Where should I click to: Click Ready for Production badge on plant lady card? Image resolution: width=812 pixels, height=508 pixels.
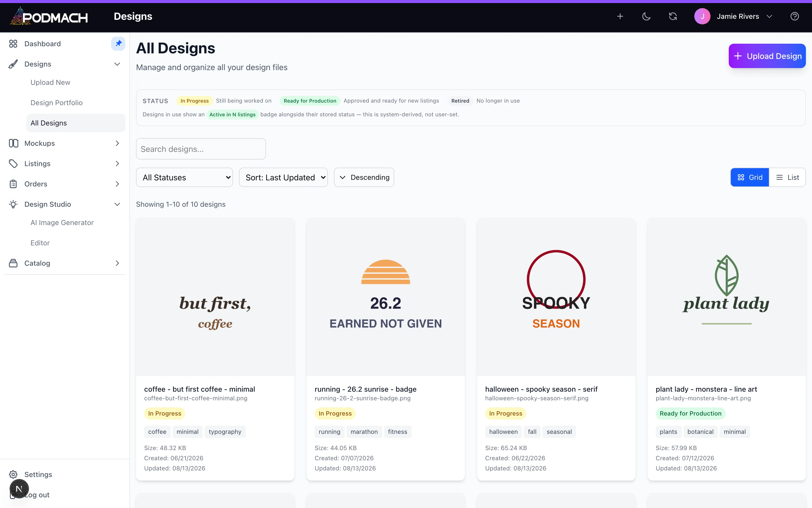pos(690,413)
